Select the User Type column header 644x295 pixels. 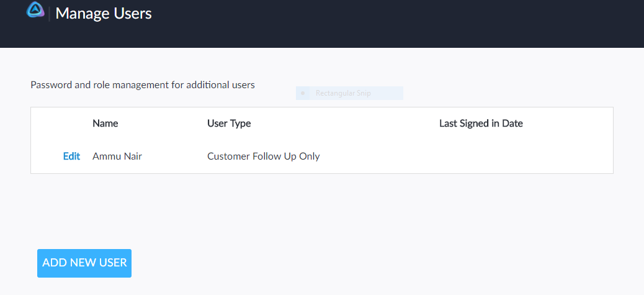click(229, 124)
